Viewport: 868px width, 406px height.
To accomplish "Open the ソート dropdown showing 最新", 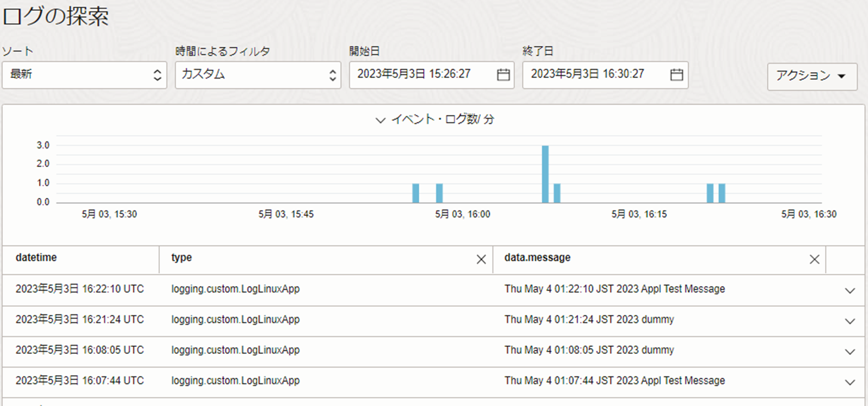I will point(84,75).
